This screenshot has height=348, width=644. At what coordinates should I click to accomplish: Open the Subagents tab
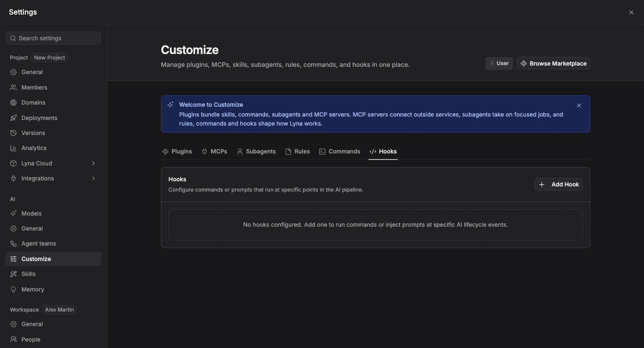(256, 152)
